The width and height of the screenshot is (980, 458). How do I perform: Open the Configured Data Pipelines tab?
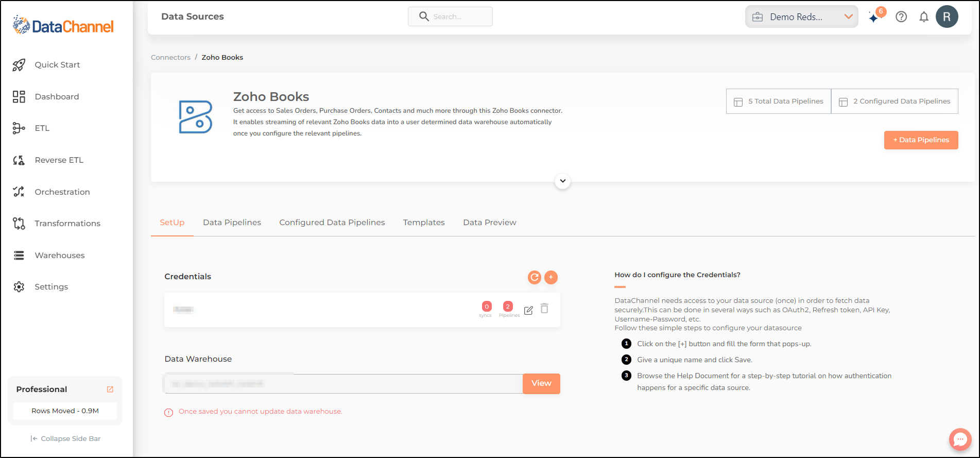(332, 223)
